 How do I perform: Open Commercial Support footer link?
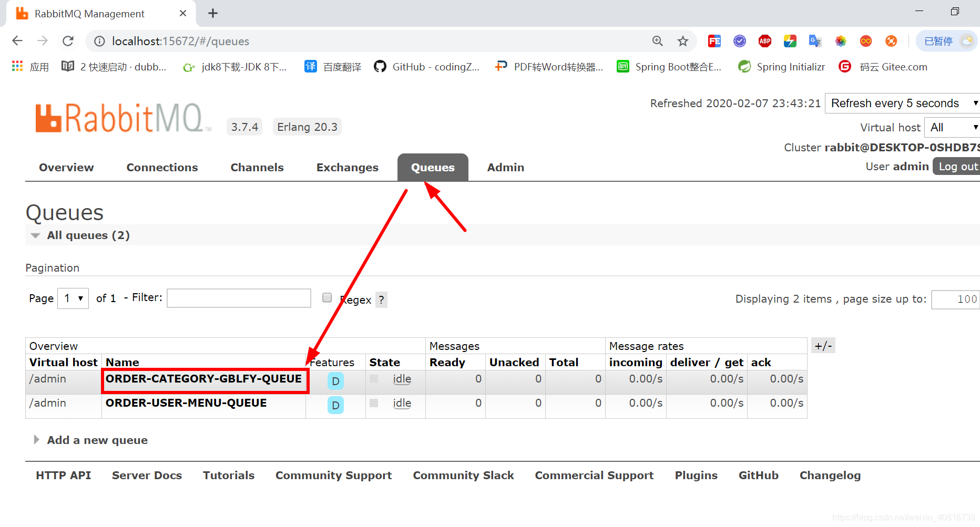pyautogui.click(x=594, y=476)
